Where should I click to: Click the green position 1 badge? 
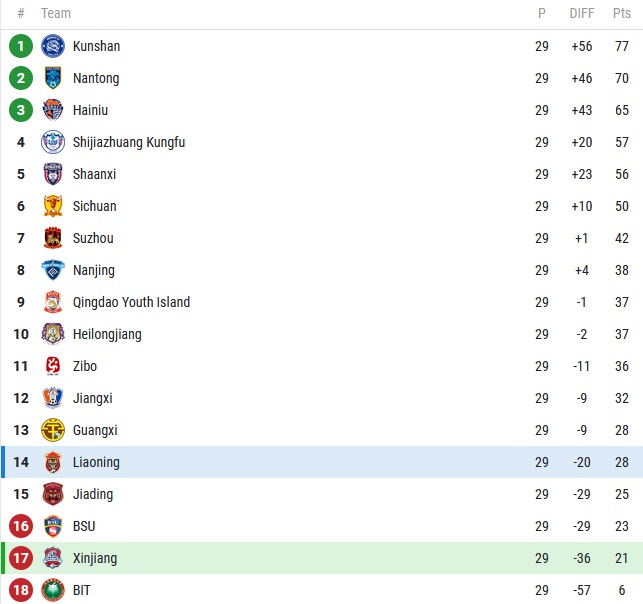pyautogui.click(x=21, y=46)
